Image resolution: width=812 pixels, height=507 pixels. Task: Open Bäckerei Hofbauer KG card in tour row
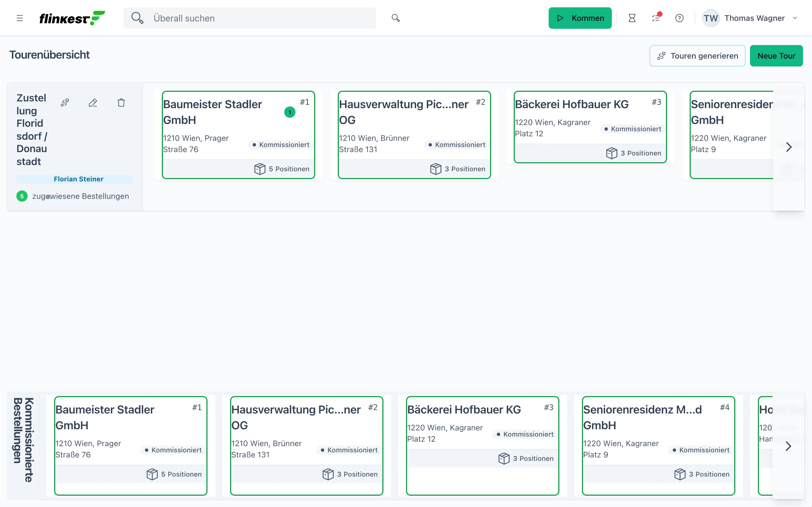click(590, 127)
